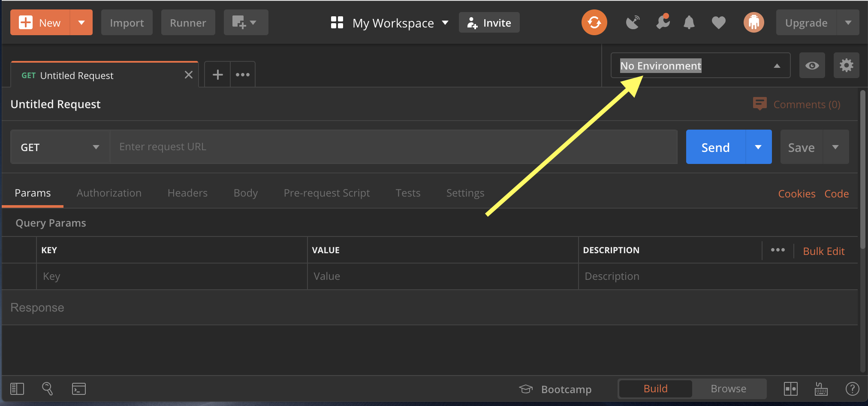Open the My Workspace switcher
Image resolution: width=868 pixels, height=406 pixels.
click(x=389, y=23)
